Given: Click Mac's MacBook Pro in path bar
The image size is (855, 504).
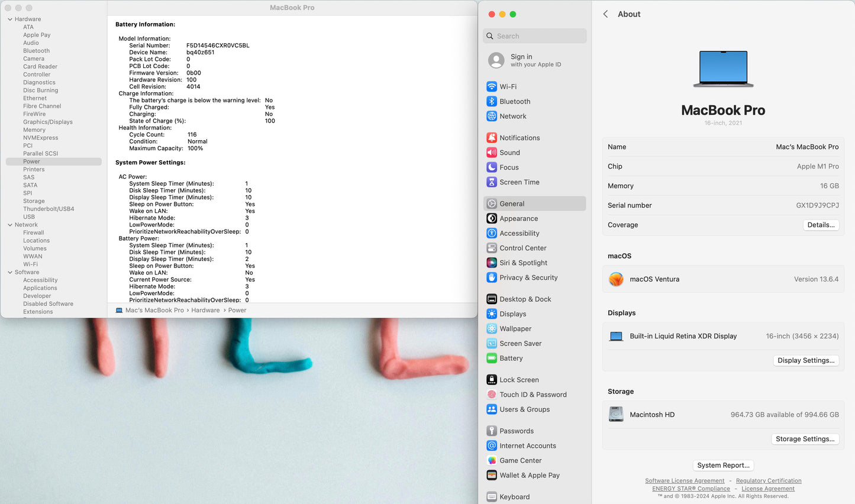Looking at the screenshot, I should (x=154, y=310).
